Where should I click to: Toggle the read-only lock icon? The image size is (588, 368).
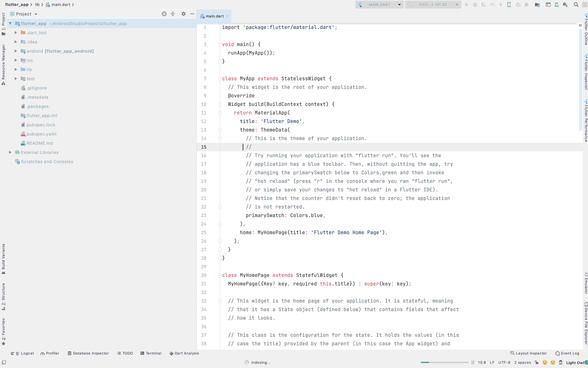point(537,362)
